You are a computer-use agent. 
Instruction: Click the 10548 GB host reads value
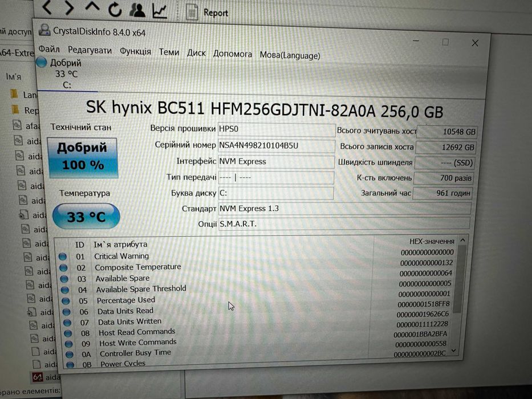447,132
